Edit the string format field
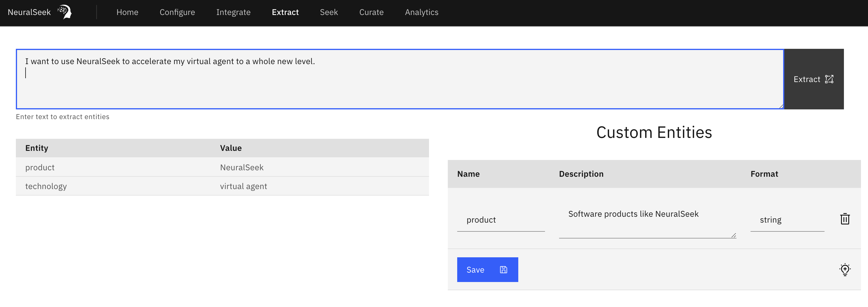Viewport: 868px width, 307px height. click(x=787, y=220)
